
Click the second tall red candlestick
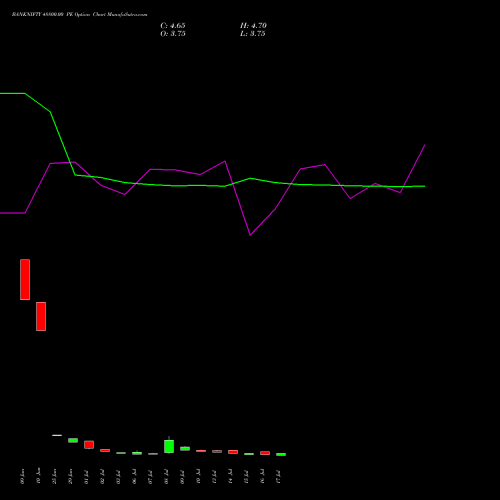point(41,316)
